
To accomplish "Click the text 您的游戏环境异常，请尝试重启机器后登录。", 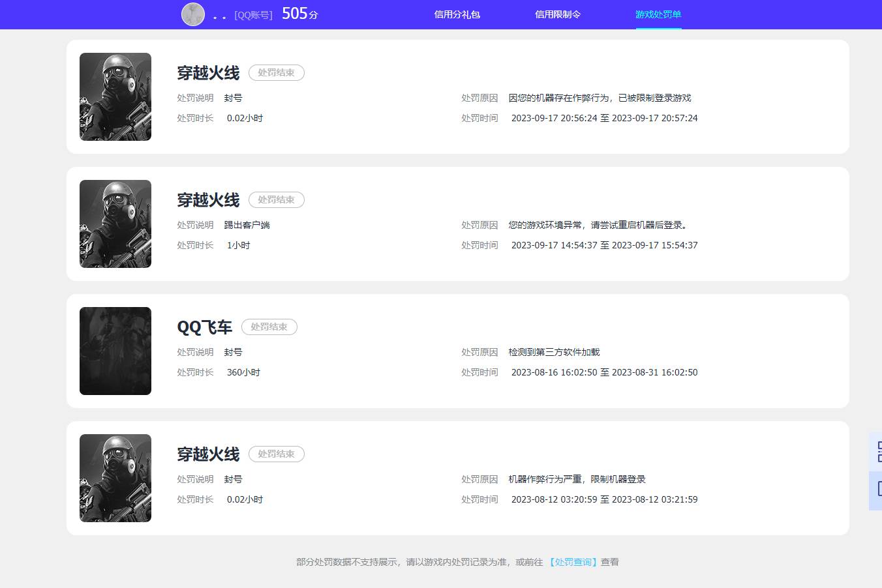I will point(600,225).
